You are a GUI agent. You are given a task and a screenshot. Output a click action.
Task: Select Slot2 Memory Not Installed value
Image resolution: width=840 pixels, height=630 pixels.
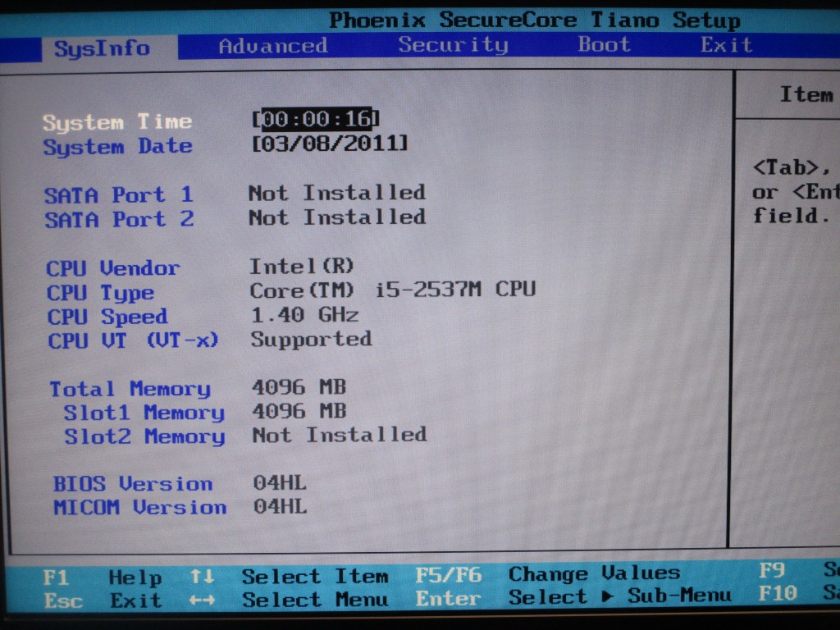pyautogui.click(x=340, y=435)
